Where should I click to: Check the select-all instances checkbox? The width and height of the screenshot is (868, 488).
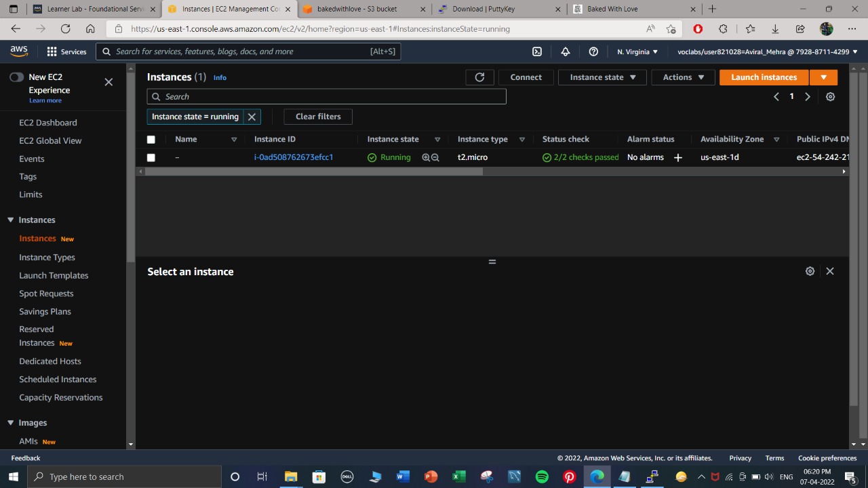point(151,140)
